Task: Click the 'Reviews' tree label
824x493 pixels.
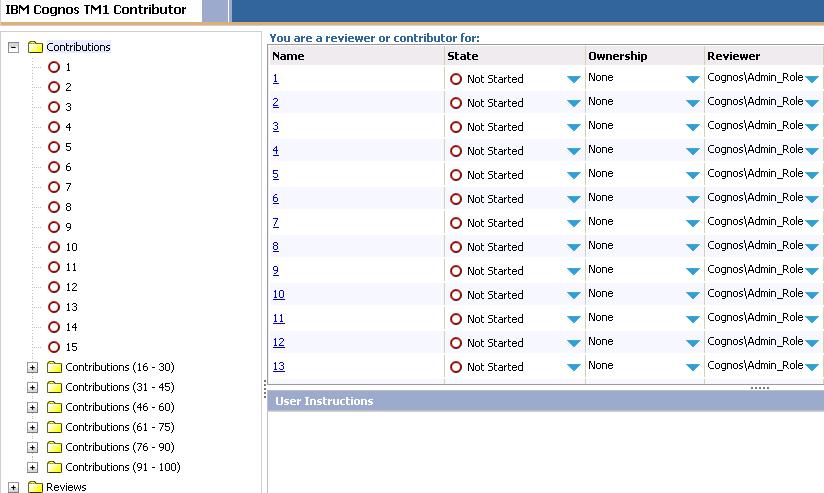Action: 66,487
